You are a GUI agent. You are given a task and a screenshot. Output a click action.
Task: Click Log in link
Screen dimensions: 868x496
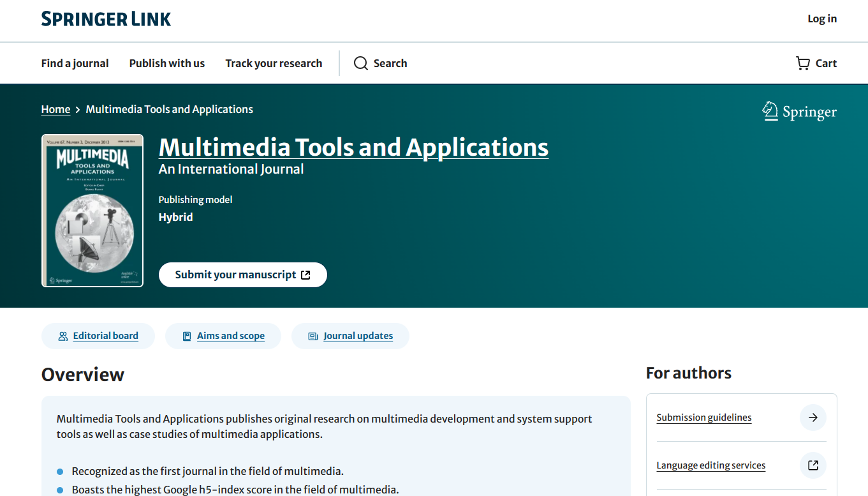point(822,19)
